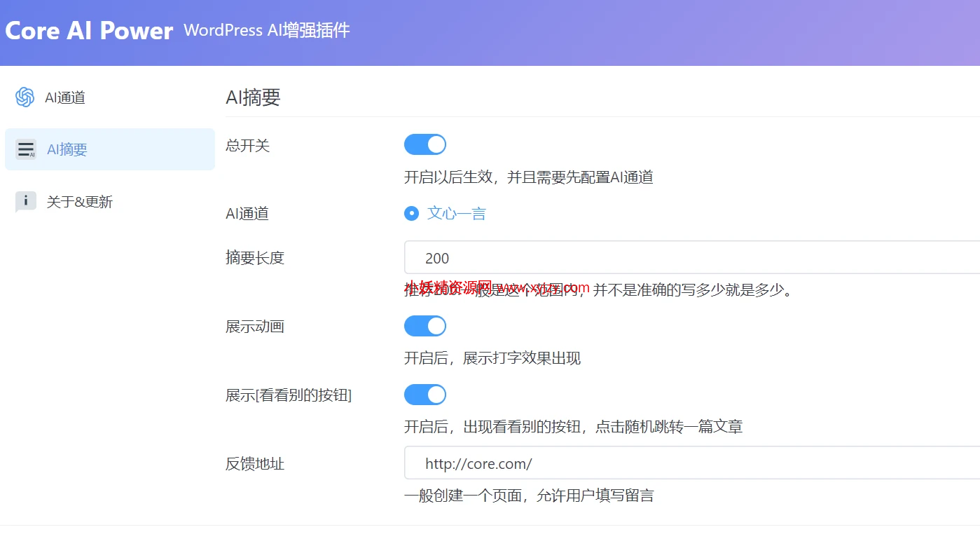Click the 反馈地址 label
This screenshot has width=980, height=560.
pos(255,464)
